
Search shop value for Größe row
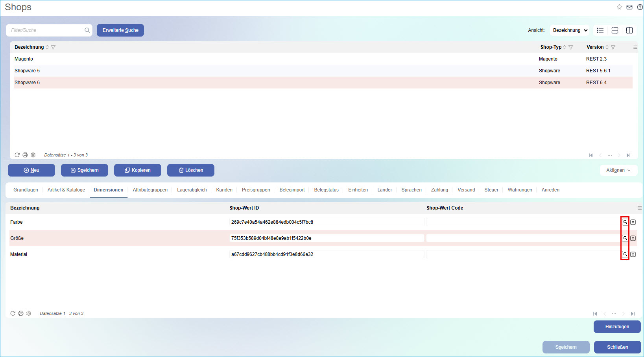pos(625,238)
